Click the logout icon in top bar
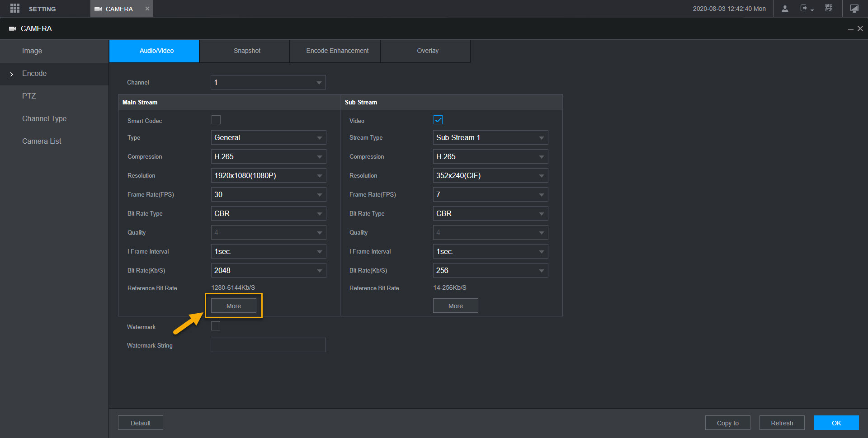868x438 pixels. 804,9
